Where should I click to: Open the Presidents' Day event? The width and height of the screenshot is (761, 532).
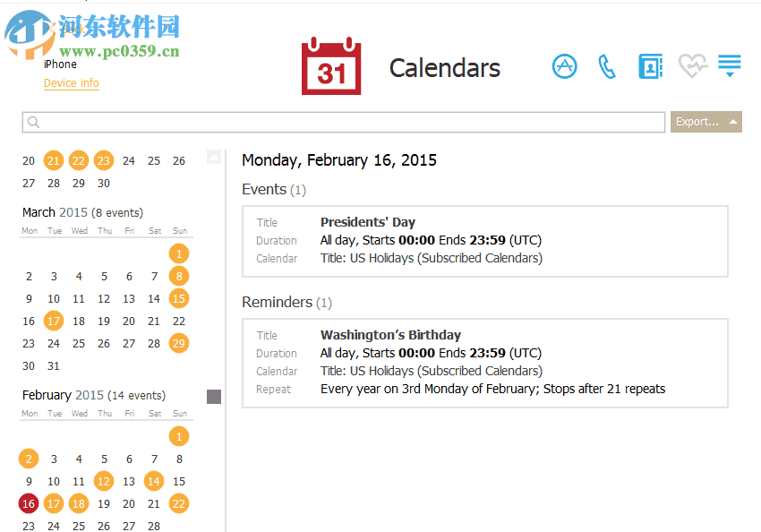click(367, 222)
